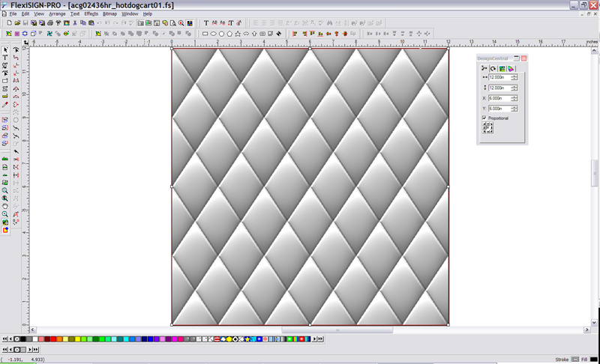Cut the selection with the scissors icon
600x364 pixels.
click(75, 23)
